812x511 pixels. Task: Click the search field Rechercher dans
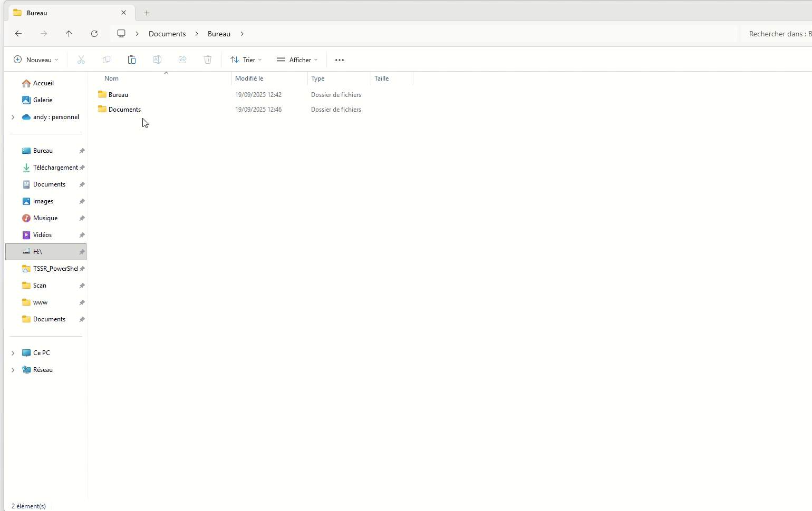pyautogui.click(x=778, y=34)
